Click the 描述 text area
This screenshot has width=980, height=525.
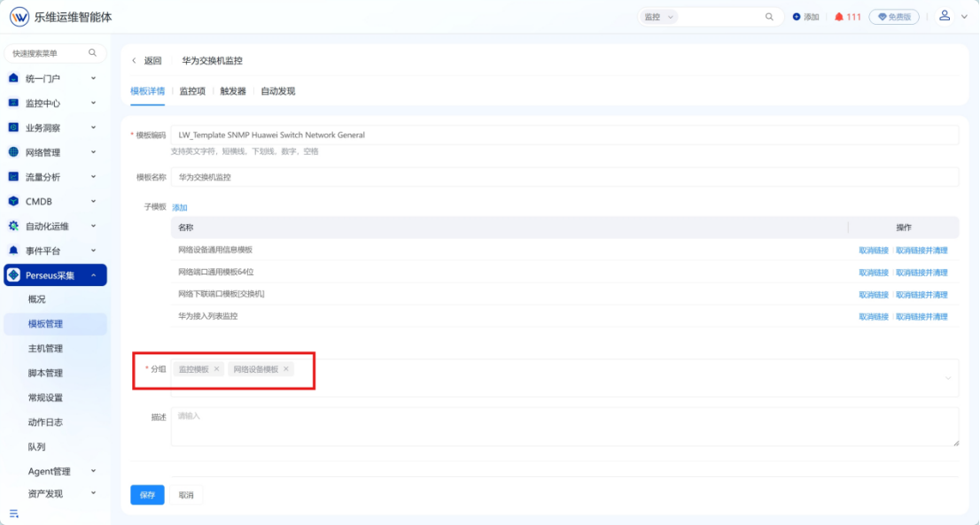point(565,427)
